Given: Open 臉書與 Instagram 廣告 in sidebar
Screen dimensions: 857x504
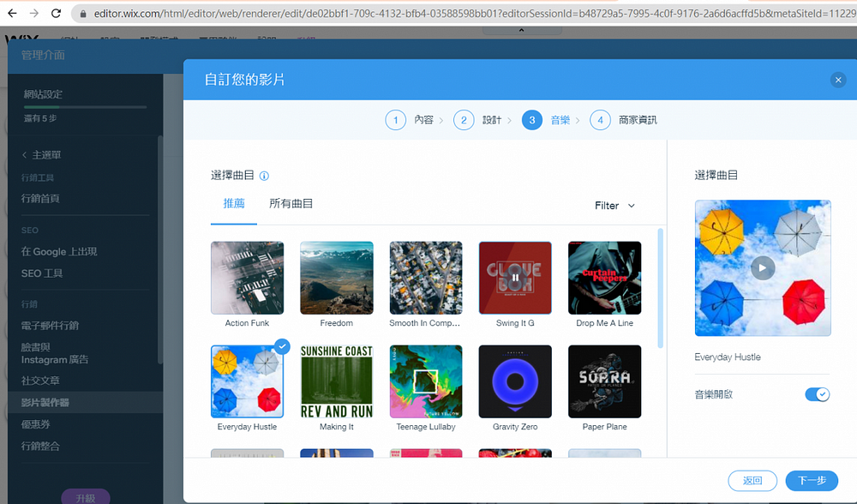Looking at the screenshot, I should pyautogui.click(x=55, y=353).
